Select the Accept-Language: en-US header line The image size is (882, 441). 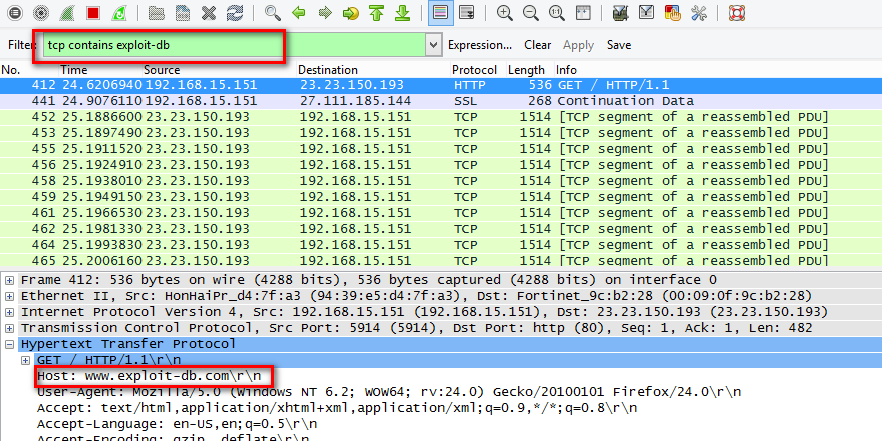(x=177, y=424)
